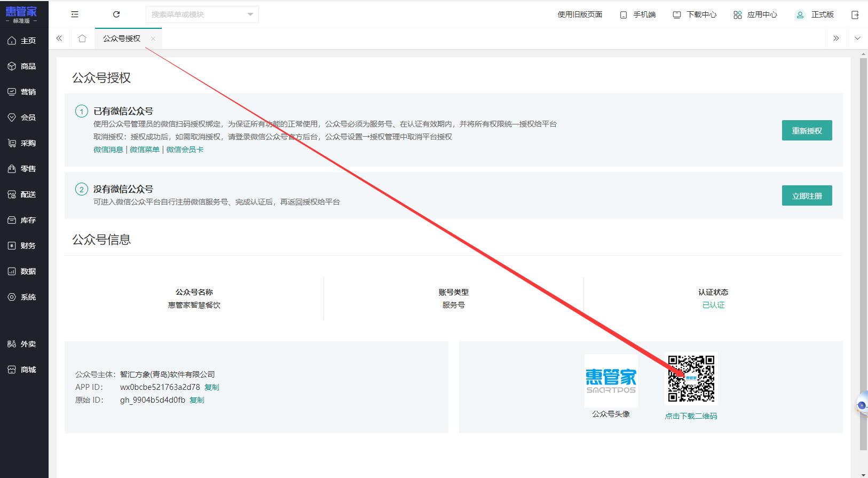Viewport: 868px width, 478px height.
Task: Expand the tab options dropdown chevron
Action: click(857, 38)
